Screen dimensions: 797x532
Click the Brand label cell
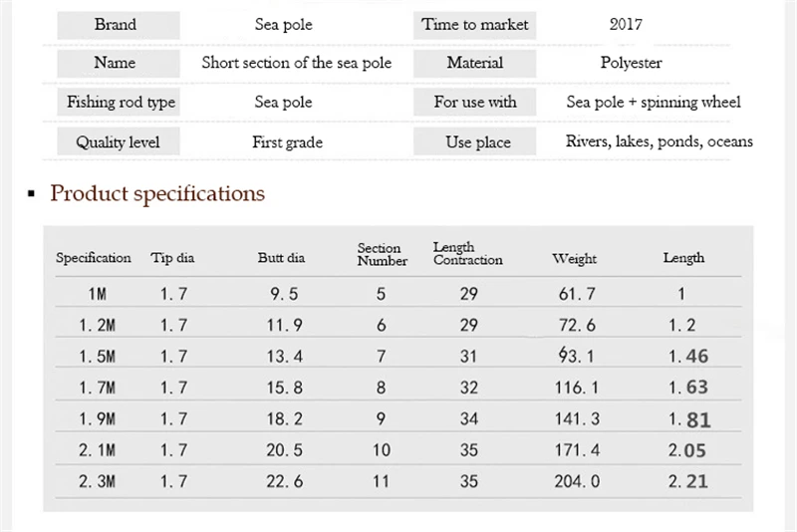[118, 25]
